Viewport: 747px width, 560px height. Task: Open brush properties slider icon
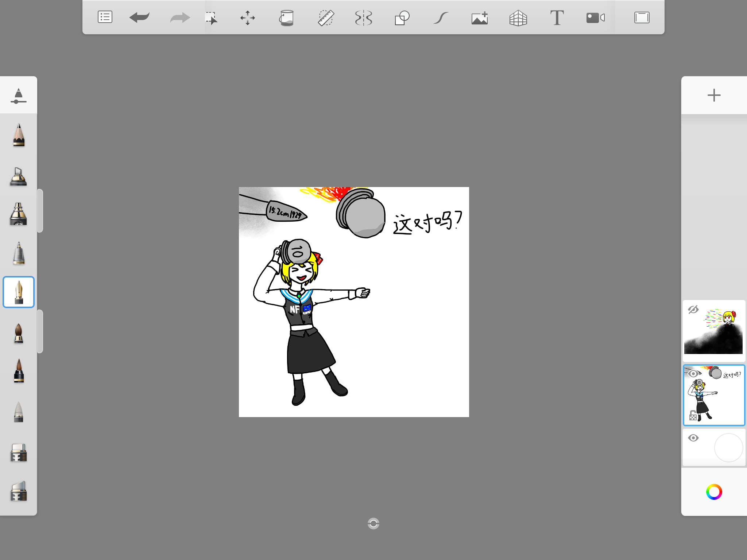(x=19, y=96)
